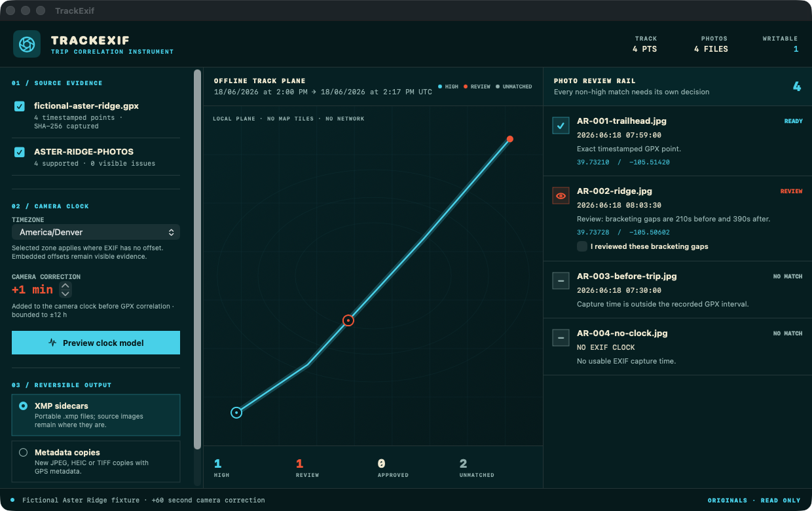Click the red endpoint dot on the track

509,139
